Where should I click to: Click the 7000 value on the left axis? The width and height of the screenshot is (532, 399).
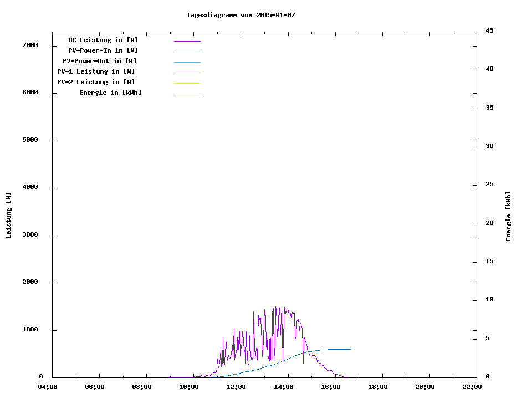[29, 45]
